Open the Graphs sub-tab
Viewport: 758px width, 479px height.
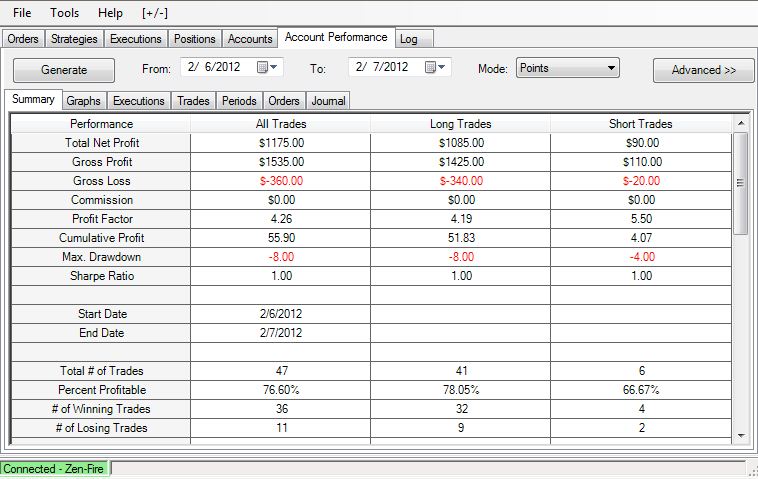pyautogui.click(x=84, y=101)
